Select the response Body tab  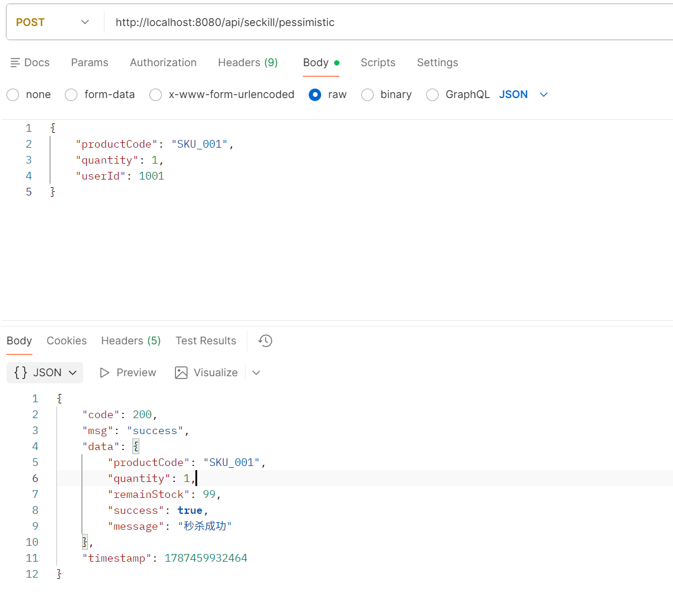[19, 341]
